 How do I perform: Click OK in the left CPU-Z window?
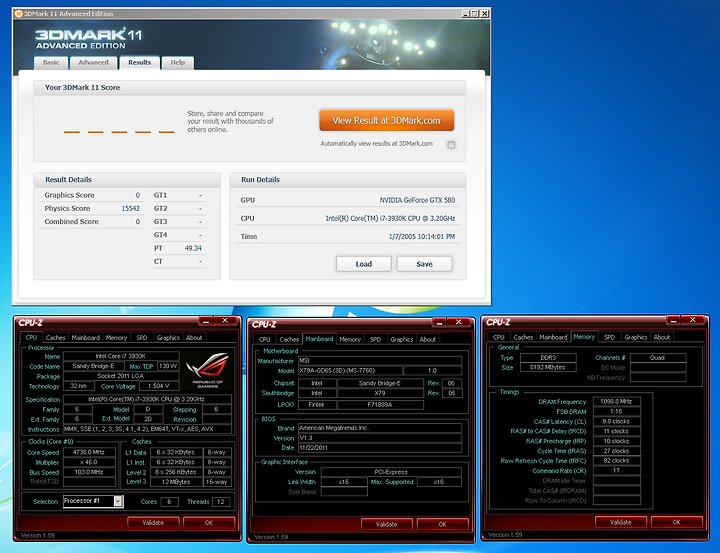click(209, 522)
